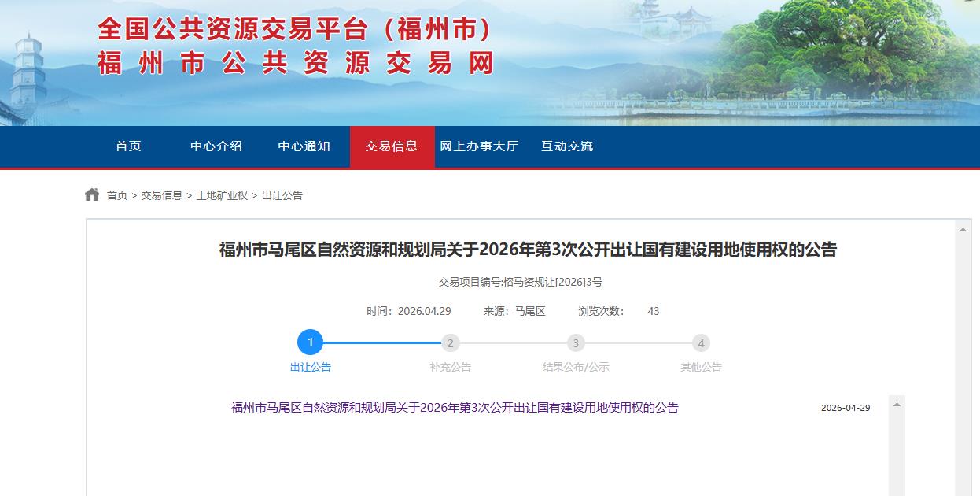The image size is (980, 496).
Task: Open 互动交流 navigation item
Action: point(567,146)
